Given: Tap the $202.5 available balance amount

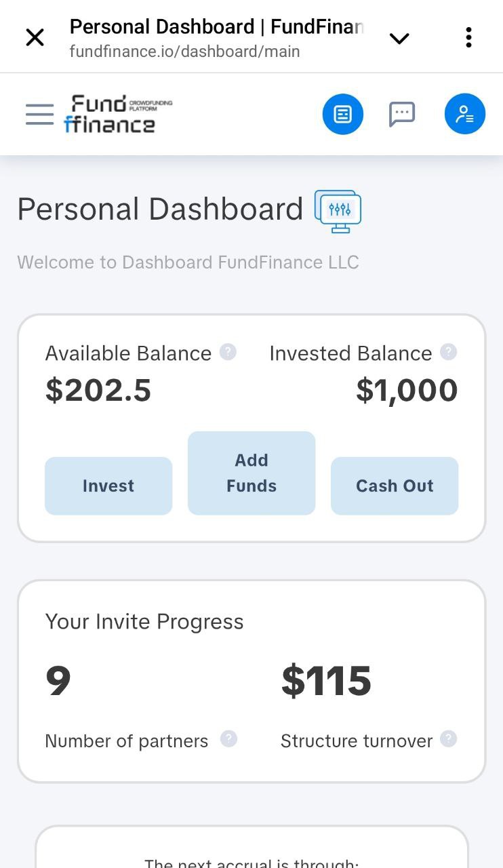Looking at the screenshot, I should pyautogui.click(x=98, y=390).
